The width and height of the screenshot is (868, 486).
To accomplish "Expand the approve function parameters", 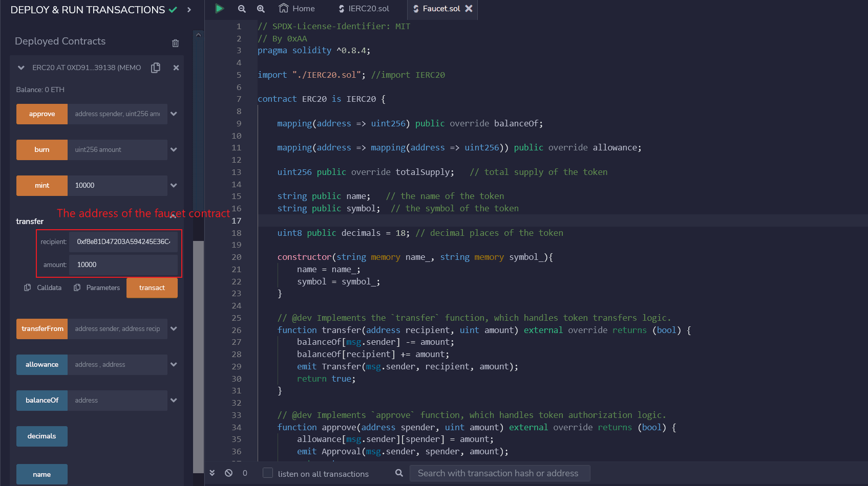I will tap(174, 114).
